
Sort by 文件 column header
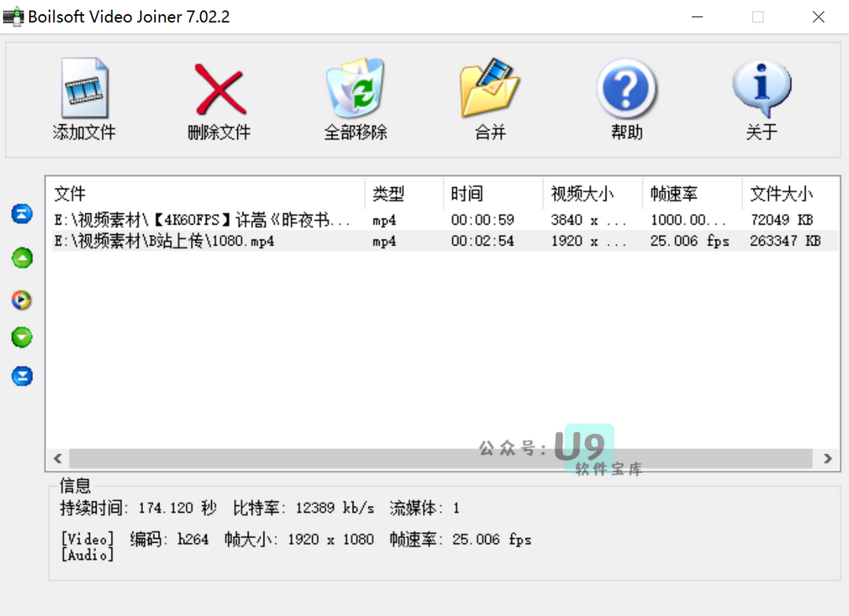(x=206, y=193)
